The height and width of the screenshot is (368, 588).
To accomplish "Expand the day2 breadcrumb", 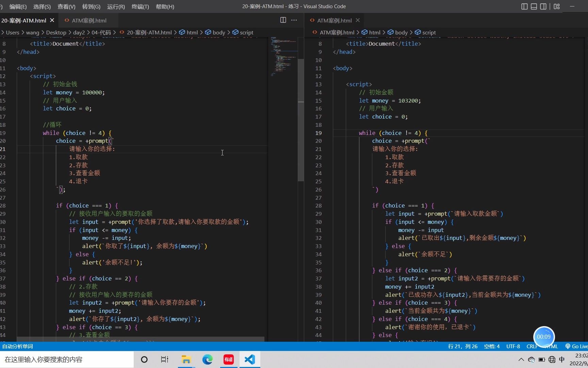I will (x=79, y=32).
